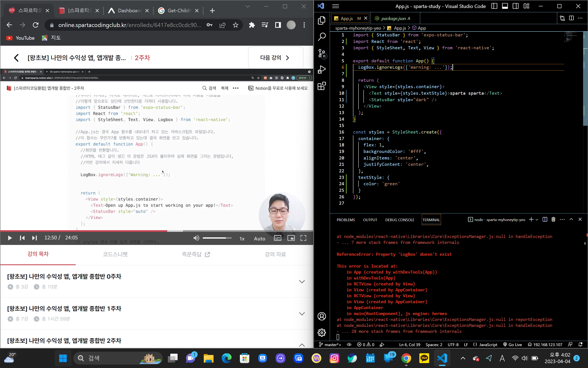
Task: Maximize the terminal panel size chevron
Action: pyautogui.click(x=571, y=220)
